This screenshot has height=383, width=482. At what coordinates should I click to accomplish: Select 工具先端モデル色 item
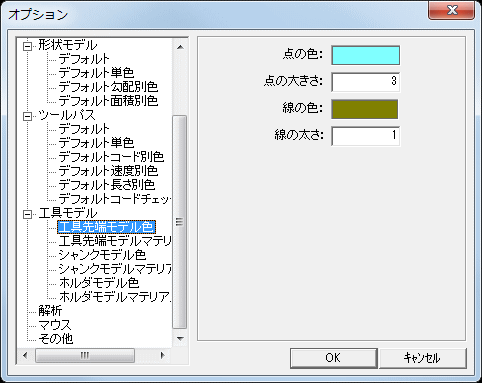pos(106,227)
